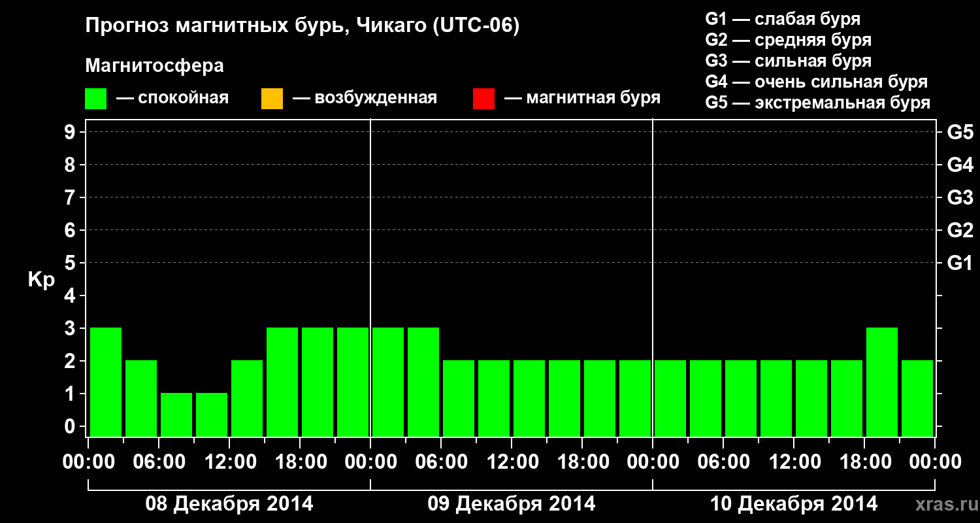Click the 'G1' right-axis level label
The height and width of the screenshot is (523, 980).
click(960, 263)
